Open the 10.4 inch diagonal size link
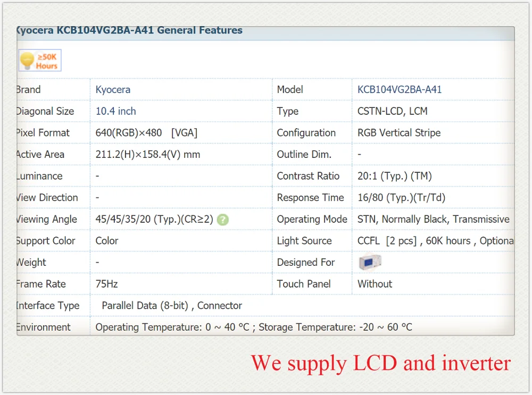532x395 pixels. pyautogui.click(x=115, y=111)
